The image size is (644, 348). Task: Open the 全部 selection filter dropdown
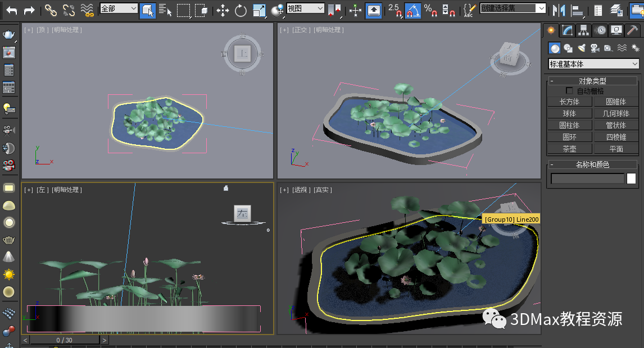tap(119, 8)
